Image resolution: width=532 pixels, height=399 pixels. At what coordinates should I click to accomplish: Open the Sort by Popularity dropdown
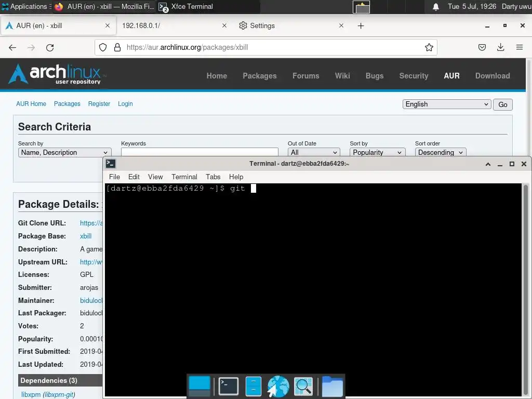[x=377, y=152]
